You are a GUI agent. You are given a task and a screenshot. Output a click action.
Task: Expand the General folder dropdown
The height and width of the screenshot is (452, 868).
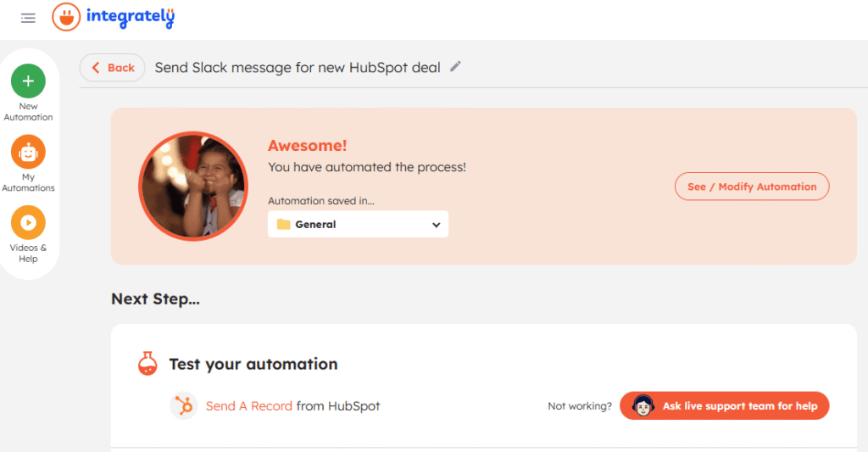click(358, 225)
